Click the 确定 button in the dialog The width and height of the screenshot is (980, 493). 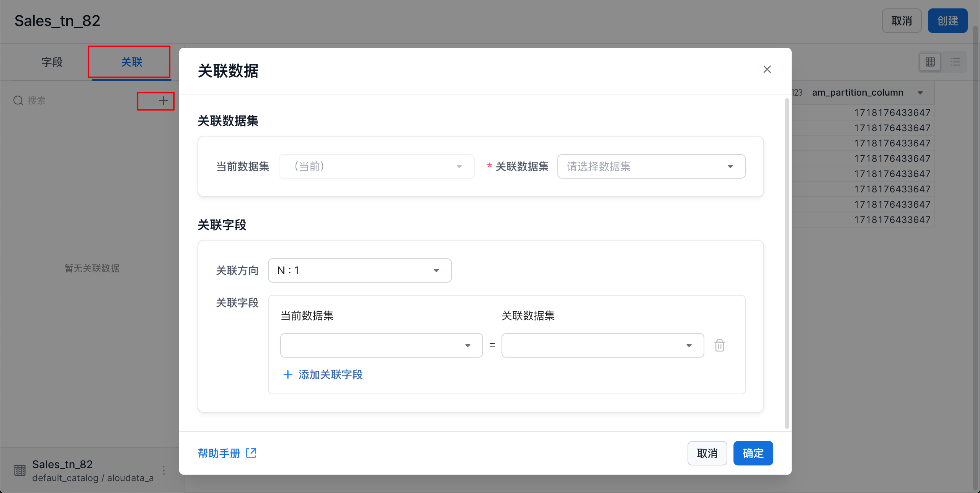pyautogui.click(x=753, y=453)
